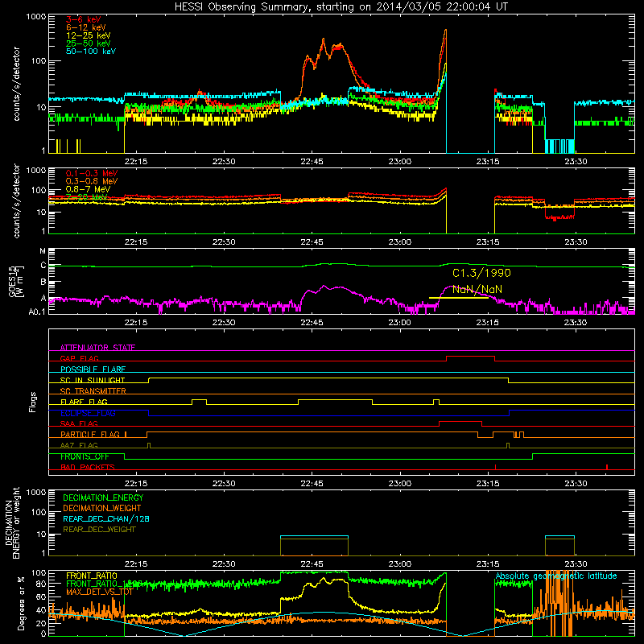Image resolution: width=644 pixels, height=644 pixels.
Task: Select the BAD_PACKETS flag label
Action: (88, 467)
